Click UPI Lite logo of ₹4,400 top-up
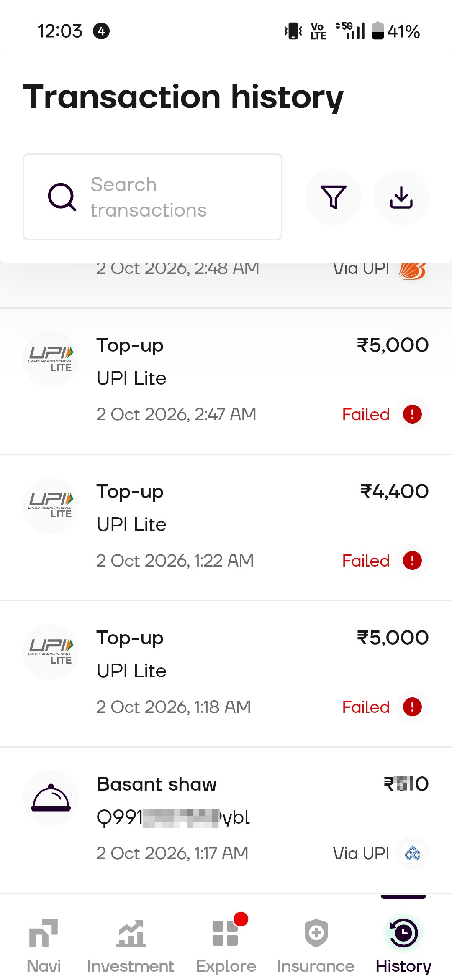Image resolution: width=452 pixels, height=980 pixels. click(x=51, y=505)
